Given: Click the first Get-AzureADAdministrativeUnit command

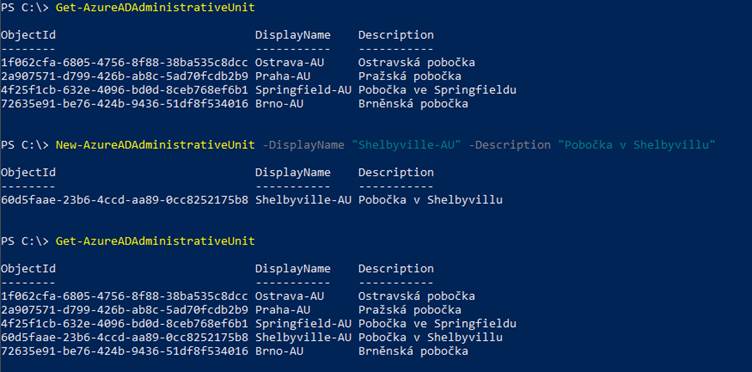Looking at the screenshot, I should coord(155,8).
